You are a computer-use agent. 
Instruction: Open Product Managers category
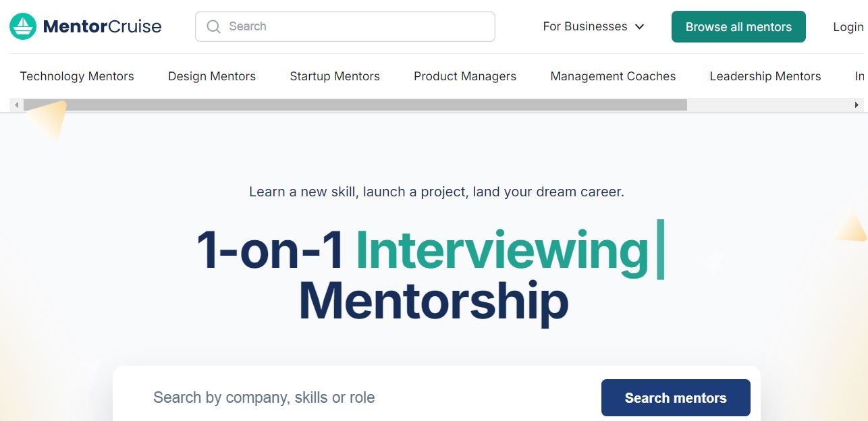[x=465, y=76]
